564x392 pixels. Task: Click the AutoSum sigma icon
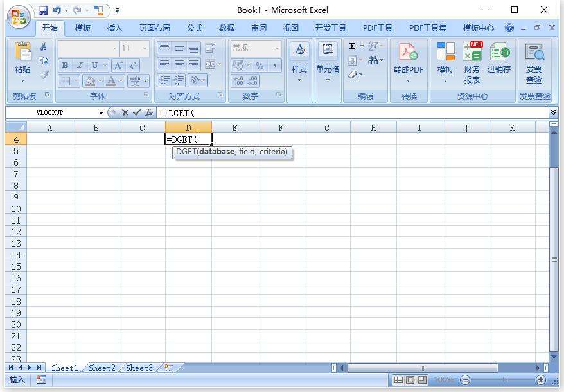click(x=353, y=46)
